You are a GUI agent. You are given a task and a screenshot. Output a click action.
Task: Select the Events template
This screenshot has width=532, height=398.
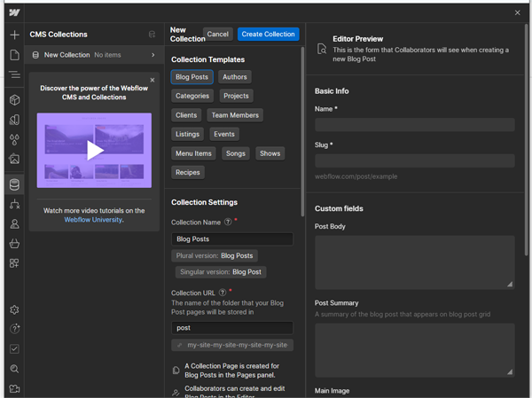(224, 135)
